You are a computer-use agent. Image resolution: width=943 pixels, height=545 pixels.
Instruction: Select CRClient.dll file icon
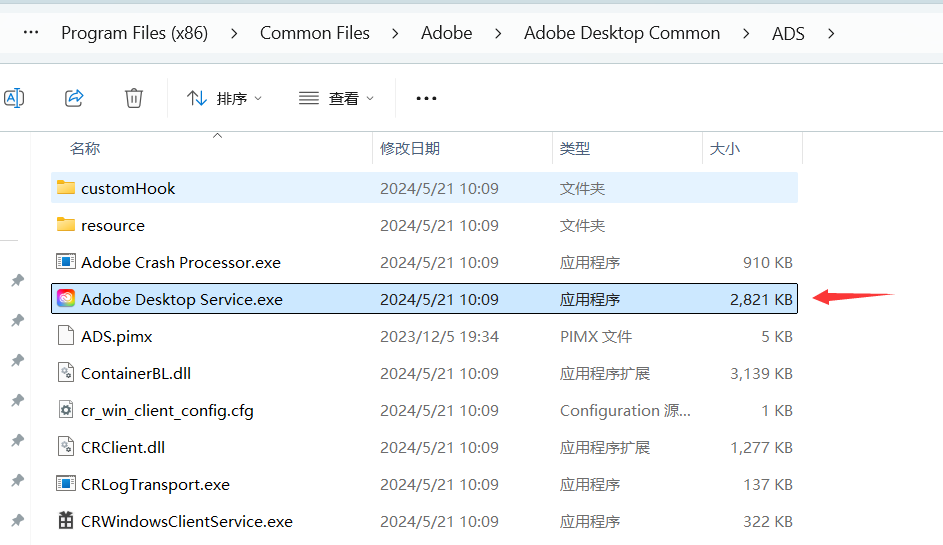click(x=66, y=446)
